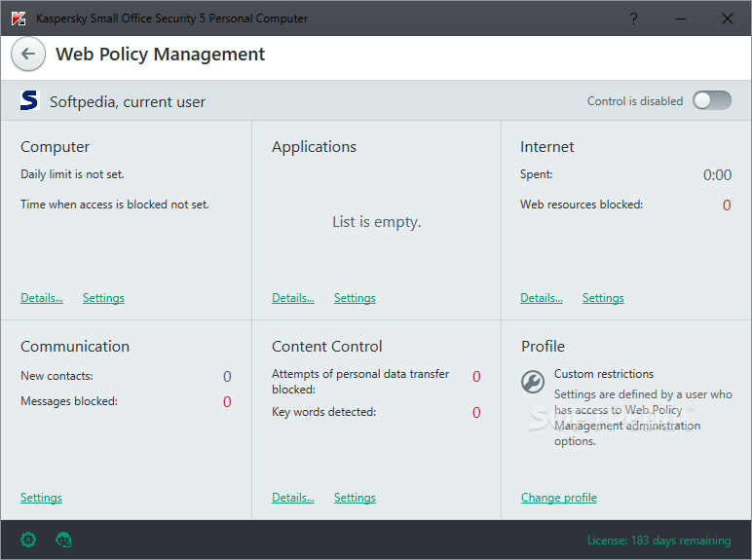Viewport: 752px width, 560px height.
Task: Click the 'Web resources blocked:' label
Action: point(582,205)
